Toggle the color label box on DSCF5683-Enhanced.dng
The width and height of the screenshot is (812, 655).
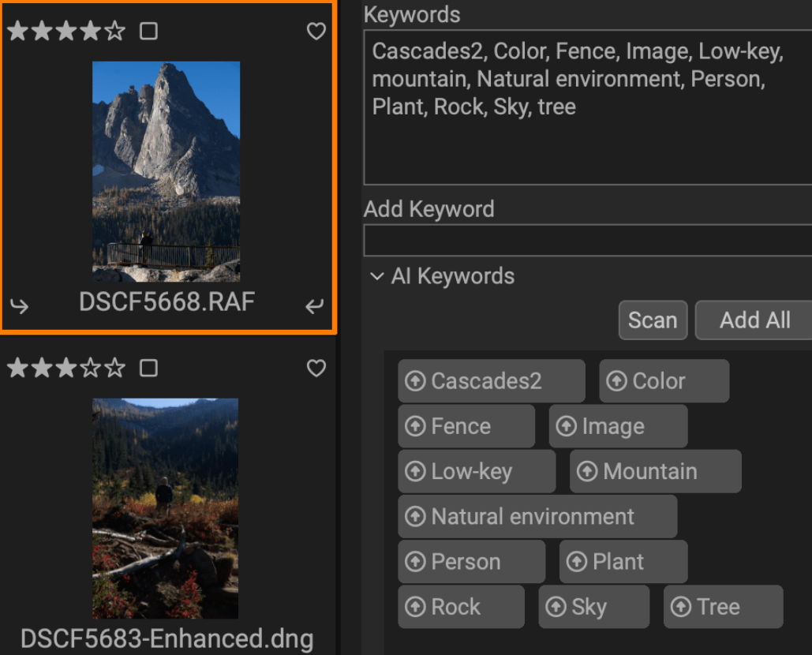coord(148,369)
